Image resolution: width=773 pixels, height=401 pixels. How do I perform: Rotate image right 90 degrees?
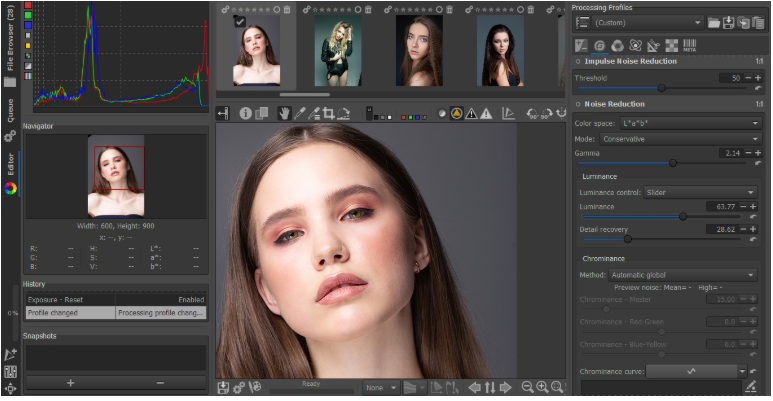[547, 113]
